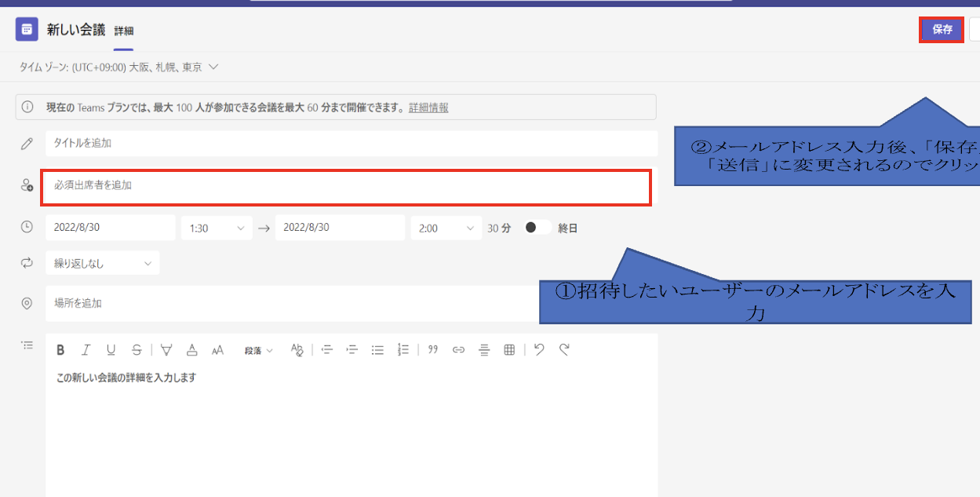
Task: Insert a numbered list
Action: pos(403,350)
